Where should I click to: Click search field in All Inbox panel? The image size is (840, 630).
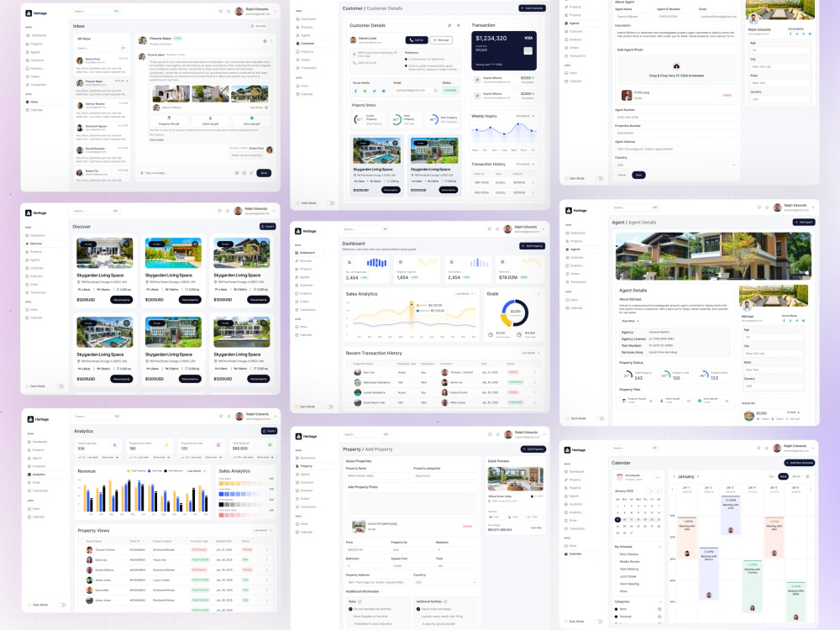(x=102, y=48)
